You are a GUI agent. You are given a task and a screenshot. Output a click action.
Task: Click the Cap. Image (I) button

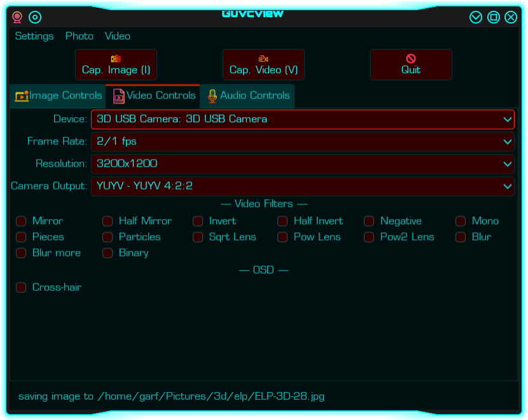click(116, 65)
